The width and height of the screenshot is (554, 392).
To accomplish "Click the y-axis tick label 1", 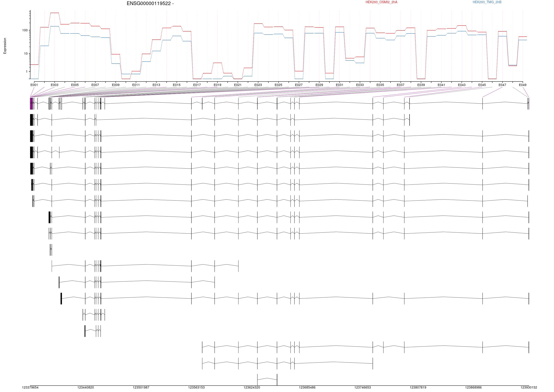I will 27,72.
